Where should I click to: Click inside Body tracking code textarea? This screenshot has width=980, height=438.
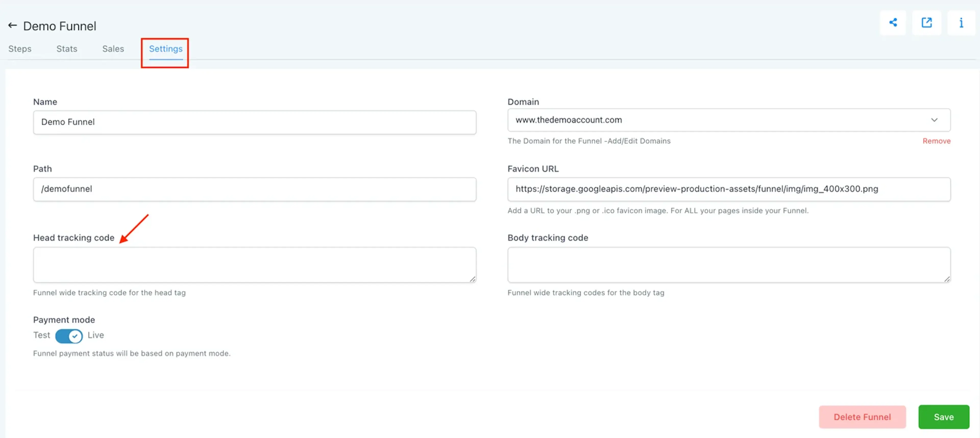coord(729,265)
